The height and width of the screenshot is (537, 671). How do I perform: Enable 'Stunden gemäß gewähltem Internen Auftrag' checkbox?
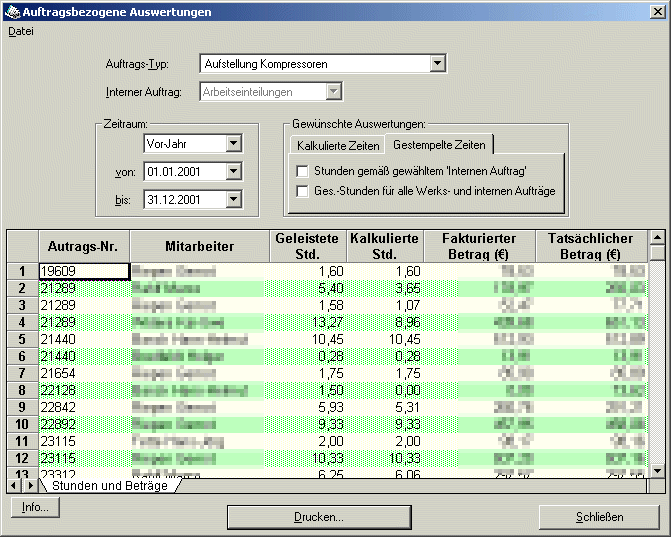303,171
